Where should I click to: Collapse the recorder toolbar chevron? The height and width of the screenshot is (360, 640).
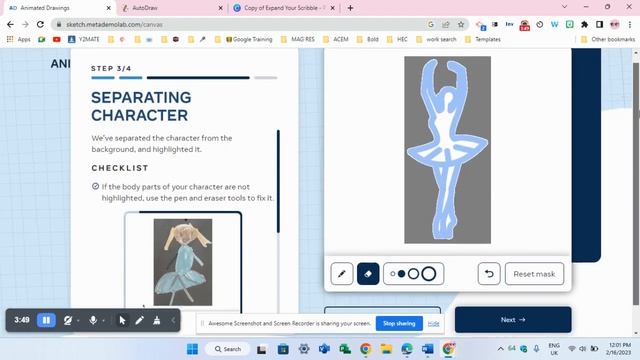point(173,320)
